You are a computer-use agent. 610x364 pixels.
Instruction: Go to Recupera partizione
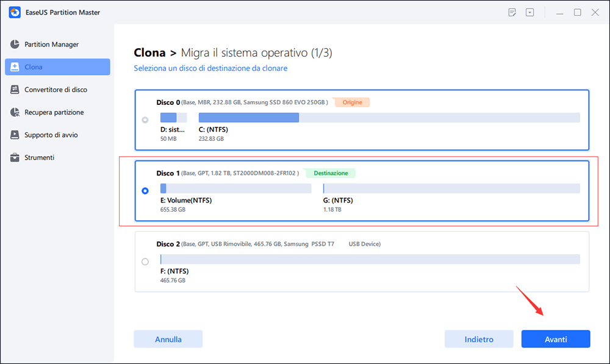[57, 112]
